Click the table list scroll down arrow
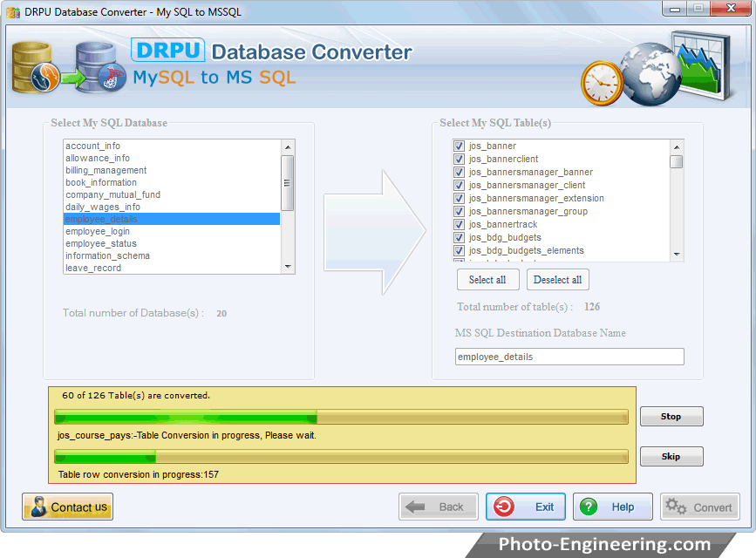Viewport: 756px width, 558px height. [x=677, y=255]
